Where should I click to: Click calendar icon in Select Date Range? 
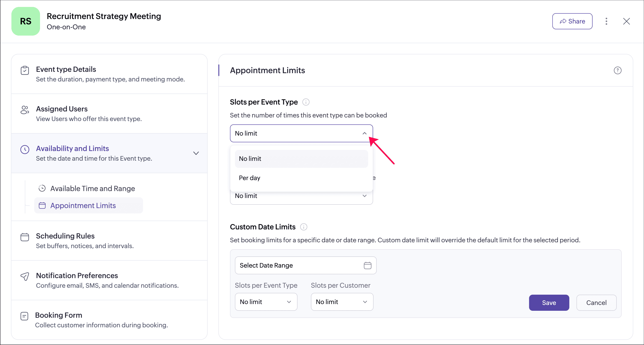367,265
